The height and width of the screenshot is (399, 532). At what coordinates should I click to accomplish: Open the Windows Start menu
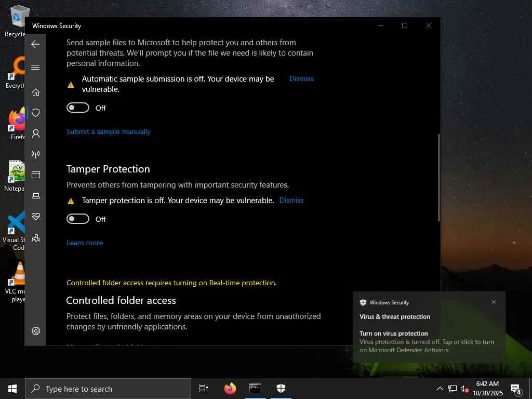[x=12, y=389]
